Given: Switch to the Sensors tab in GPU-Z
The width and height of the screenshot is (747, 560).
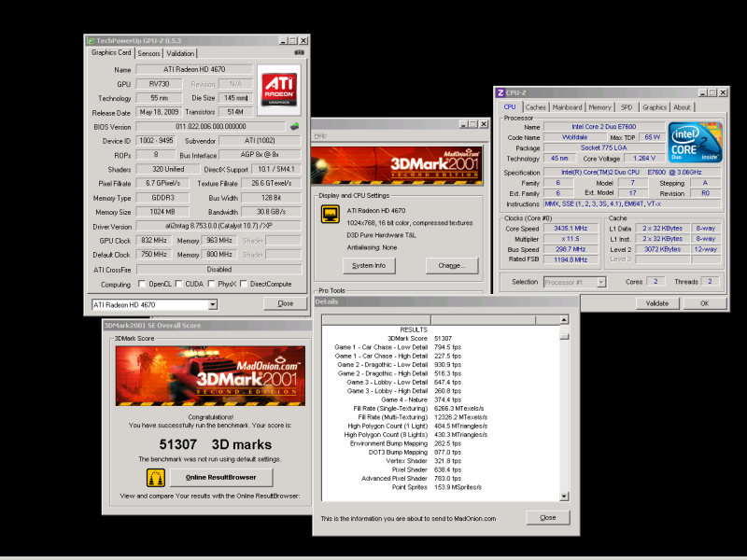Looking at the screenshot, I should (148, 53).
